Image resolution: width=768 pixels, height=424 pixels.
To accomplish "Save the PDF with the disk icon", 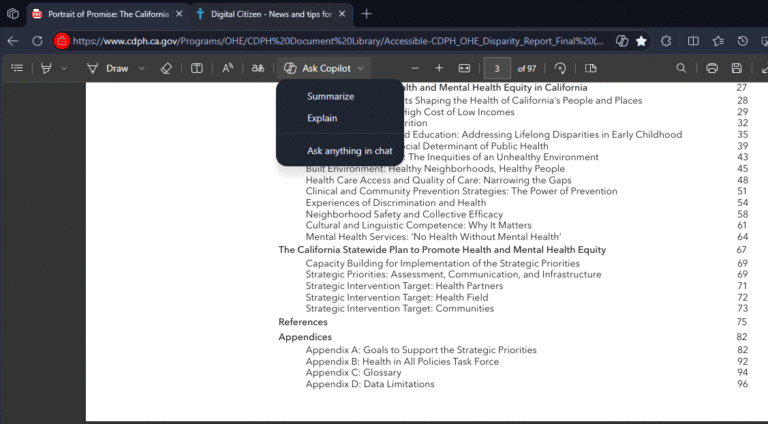I will pyautogui.click(x=736, y=68).
